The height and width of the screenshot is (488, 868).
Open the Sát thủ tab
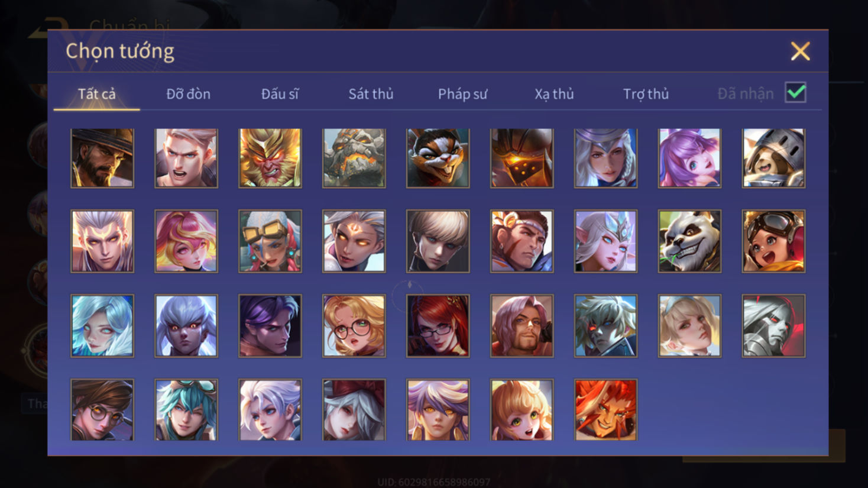(x=371, y=93)
